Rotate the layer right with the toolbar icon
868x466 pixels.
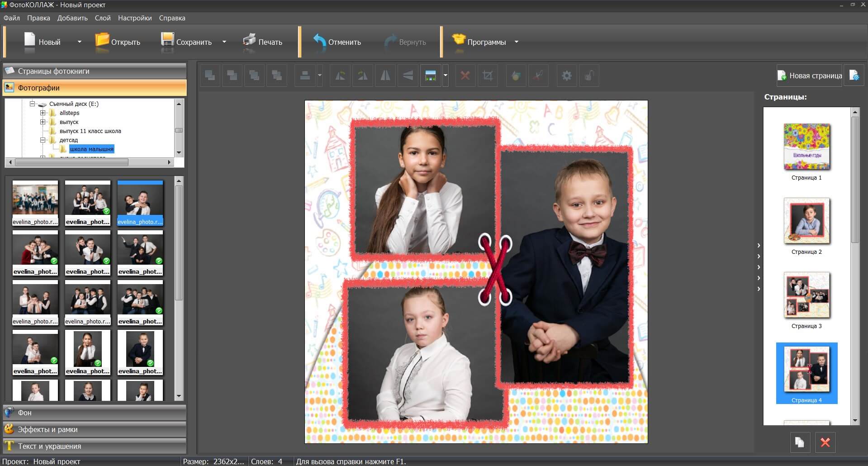363,76
